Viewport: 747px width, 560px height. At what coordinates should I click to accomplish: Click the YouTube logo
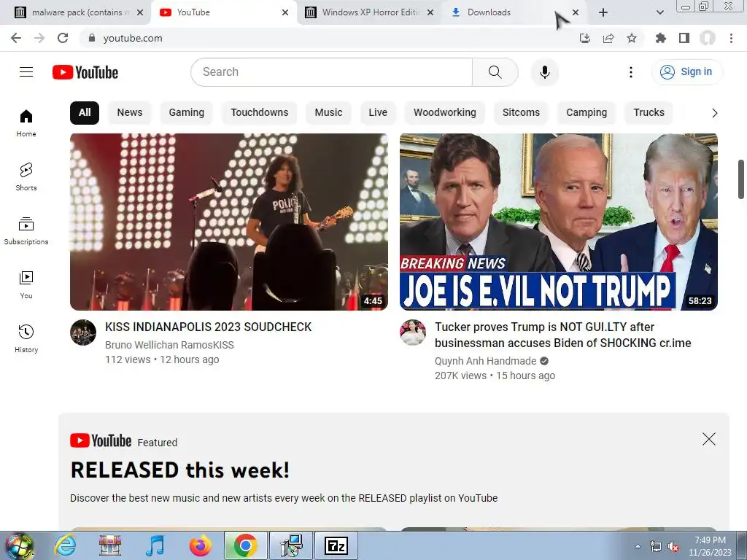[x=85, y=72]
